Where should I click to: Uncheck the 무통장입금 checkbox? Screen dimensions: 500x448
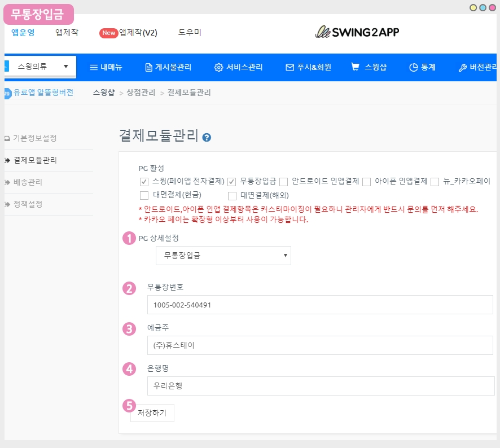(232, 182)
